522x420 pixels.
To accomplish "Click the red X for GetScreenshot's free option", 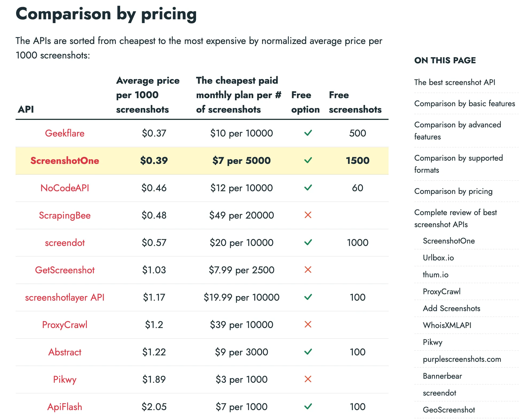I will (x=308, y=270).
